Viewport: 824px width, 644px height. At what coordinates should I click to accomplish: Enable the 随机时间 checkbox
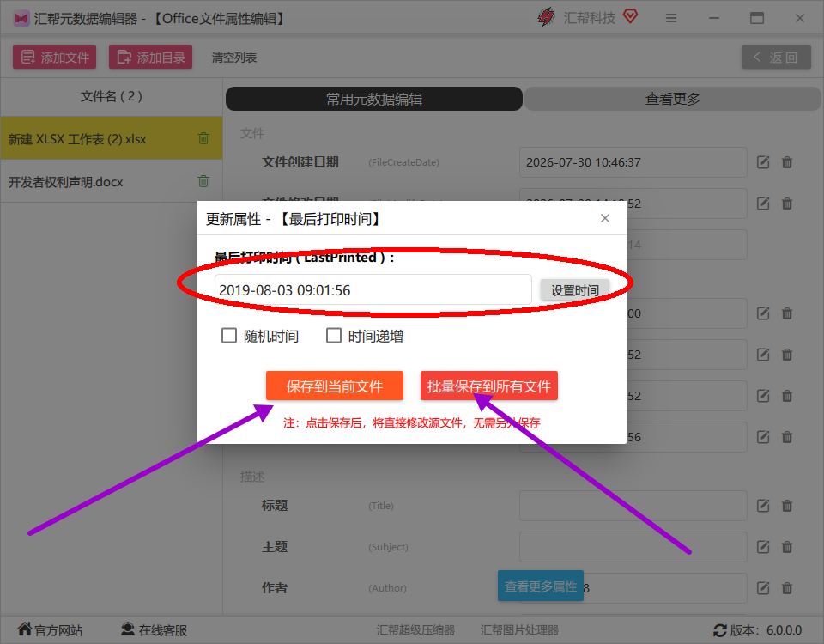229,336
